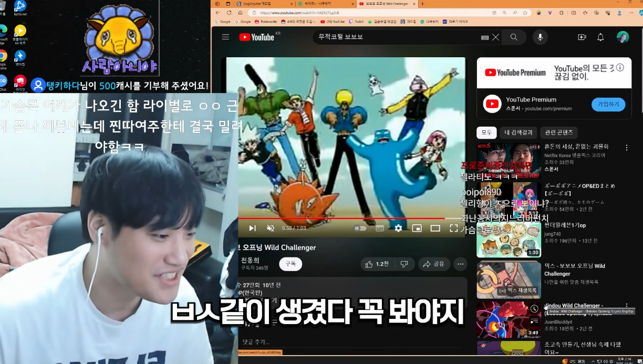The image size is (643, 364).
Task: Open the player settings gear
Action: click(398, 228)
